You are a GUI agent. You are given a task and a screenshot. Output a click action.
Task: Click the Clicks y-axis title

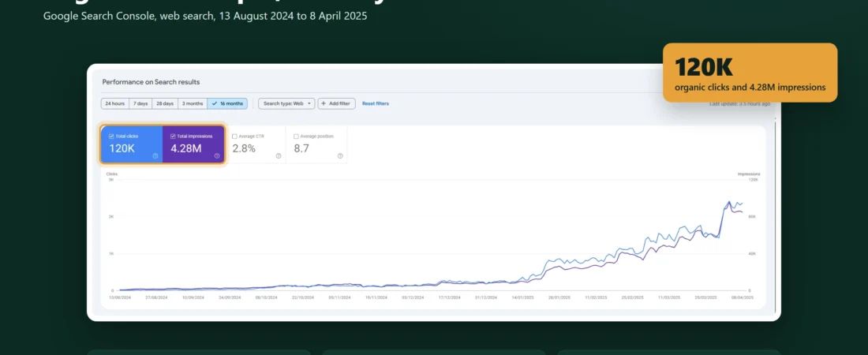coord(112,174)
